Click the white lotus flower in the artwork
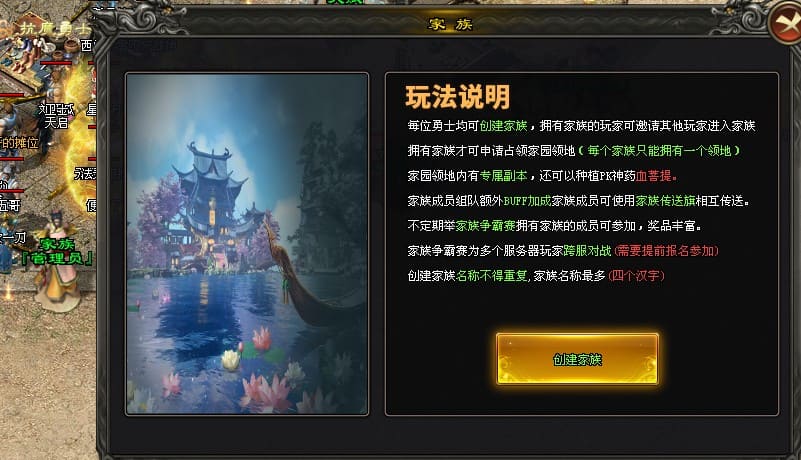Viewport: 801px width, 460px height. (x=231, y=360)
